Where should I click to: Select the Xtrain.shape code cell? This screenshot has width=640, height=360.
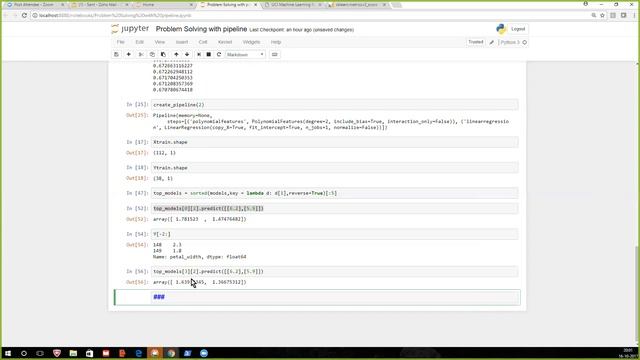point(335,142)
